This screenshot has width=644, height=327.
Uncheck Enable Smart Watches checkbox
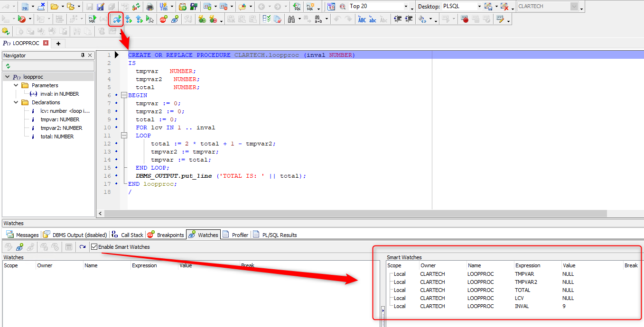[x=94, y=247]
